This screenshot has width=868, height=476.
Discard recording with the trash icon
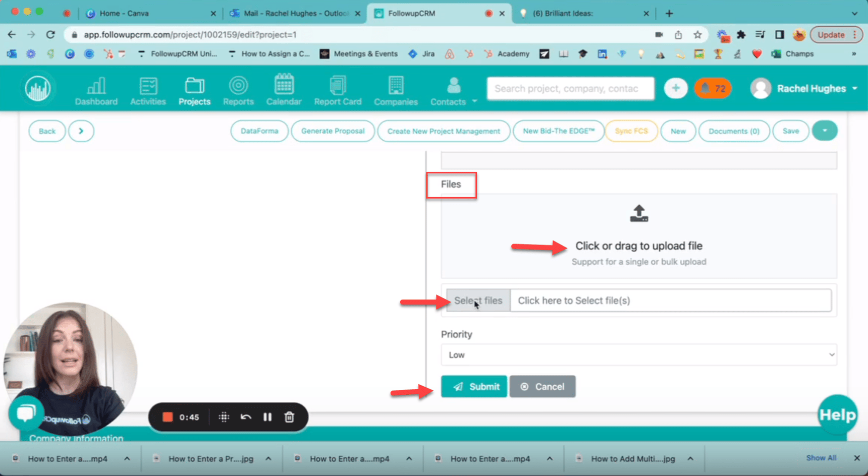click(x=289, y=417)
